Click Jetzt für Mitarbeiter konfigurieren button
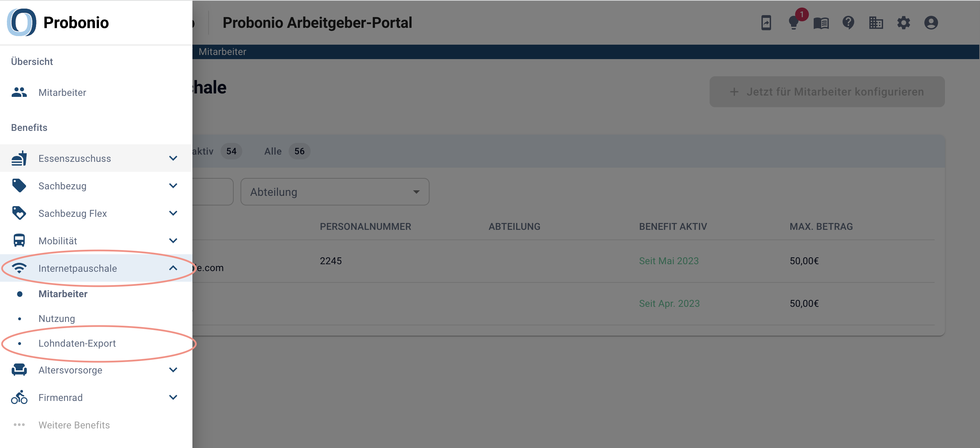Viewport: 980px width, 448px height. pos(827,92)
